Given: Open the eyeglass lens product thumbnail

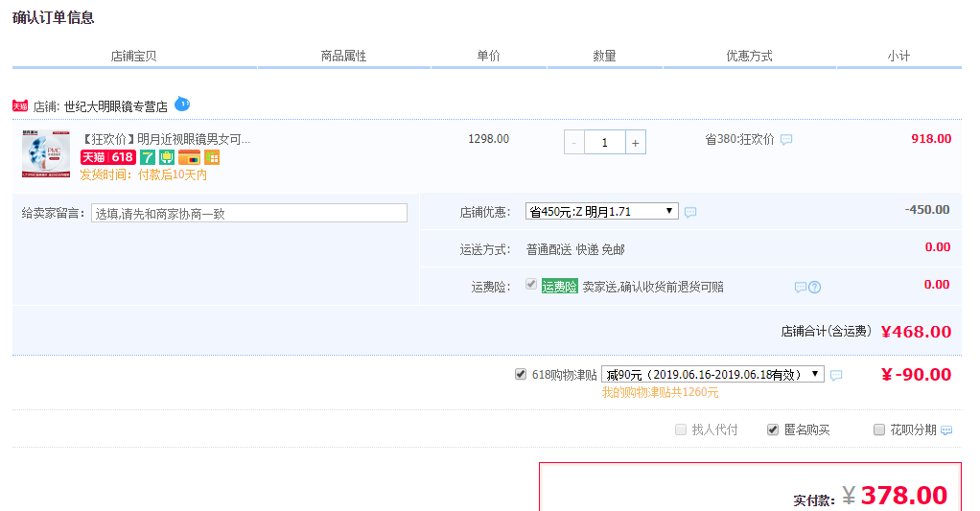Looking at the screenshot, I should (x=46, y=153).
